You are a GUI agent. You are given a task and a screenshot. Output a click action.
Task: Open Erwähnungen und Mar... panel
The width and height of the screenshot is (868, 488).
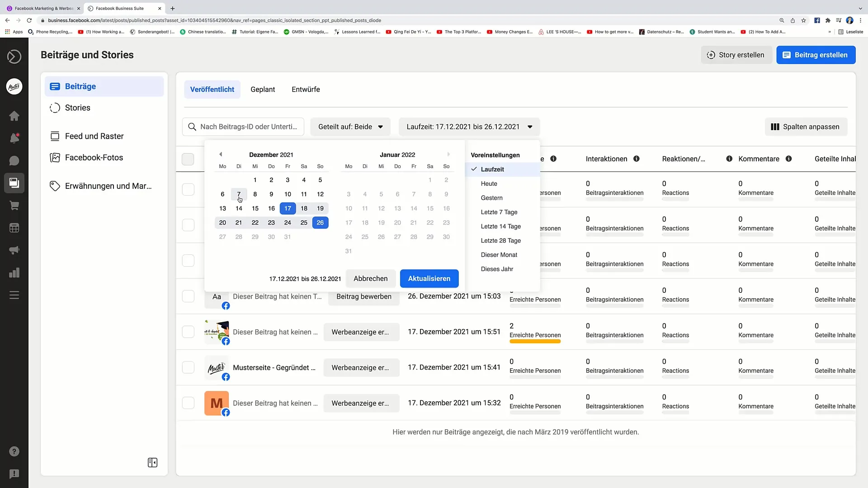click(x=108, y=185)
